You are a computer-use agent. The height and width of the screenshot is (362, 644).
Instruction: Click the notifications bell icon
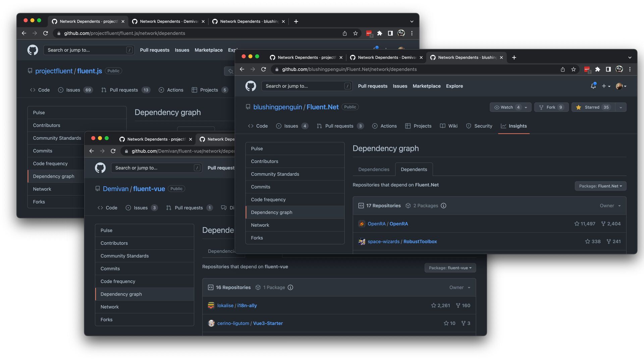coord(593,86)
